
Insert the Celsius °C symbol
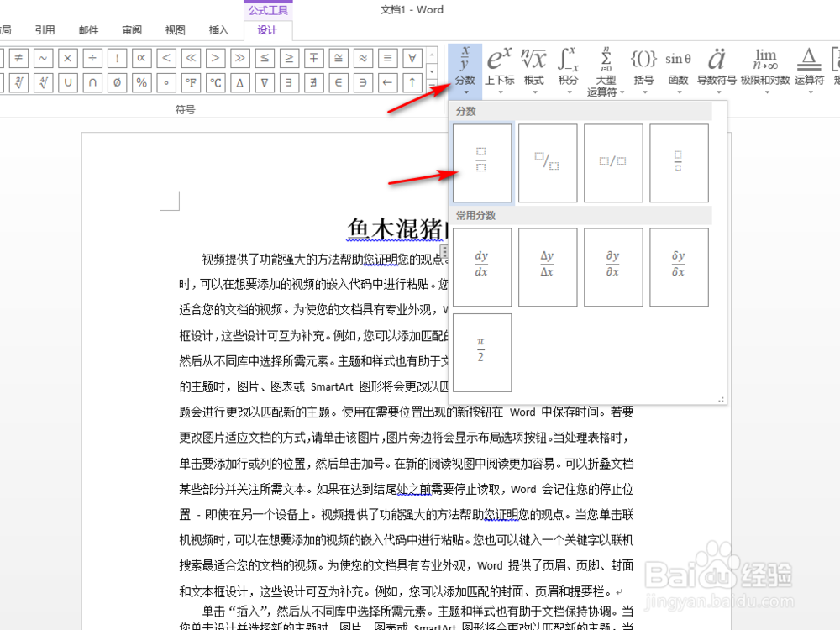tap(215, 83)
